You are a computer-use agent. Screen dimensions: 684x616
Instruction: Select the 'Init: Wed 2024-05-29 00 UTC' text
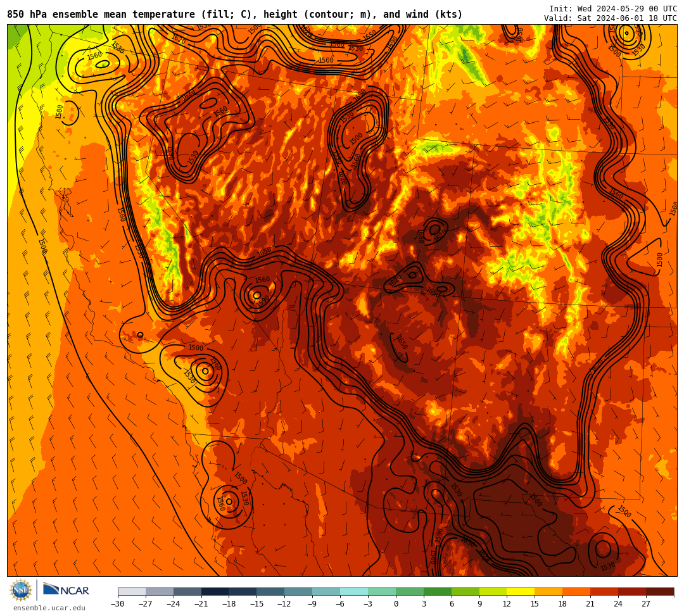click(613, 9)
